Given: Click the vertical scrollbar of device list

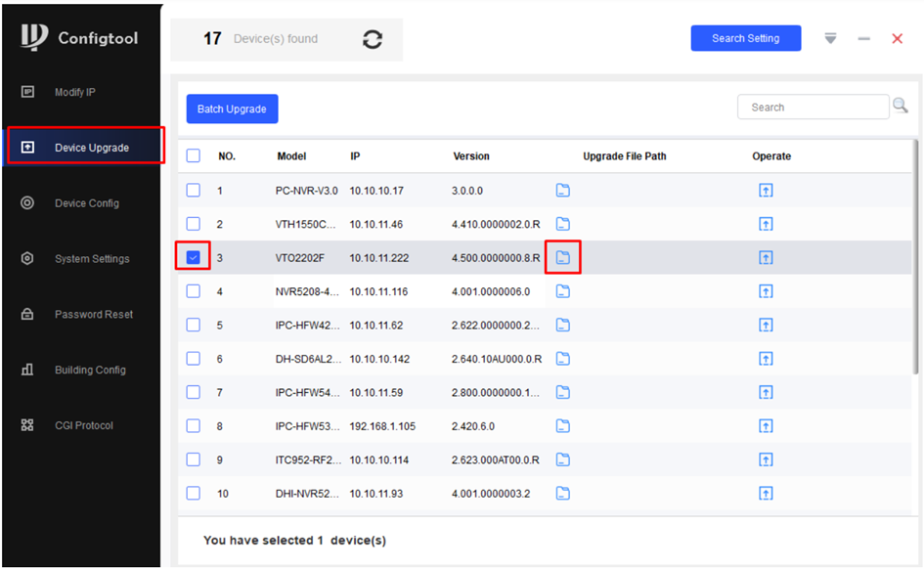Looking at the screenshot, I should (915, 254).
